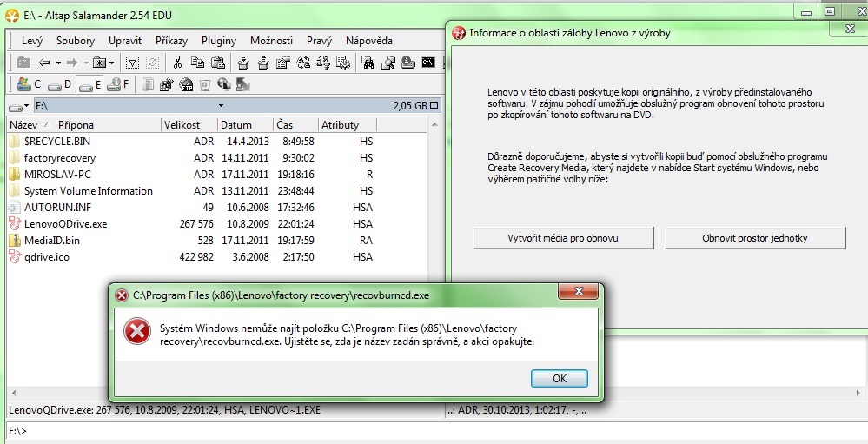The width and height of the screenshot is (868, 444).
Task: Select drive E in drive bar
Action: click(x=89, y=84)
